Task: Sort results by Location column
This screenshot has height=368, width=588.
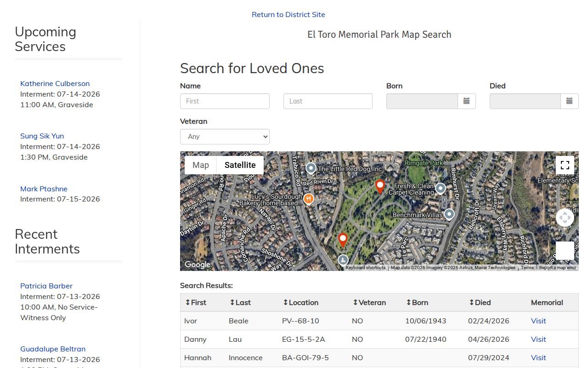Action: (300, 303)
